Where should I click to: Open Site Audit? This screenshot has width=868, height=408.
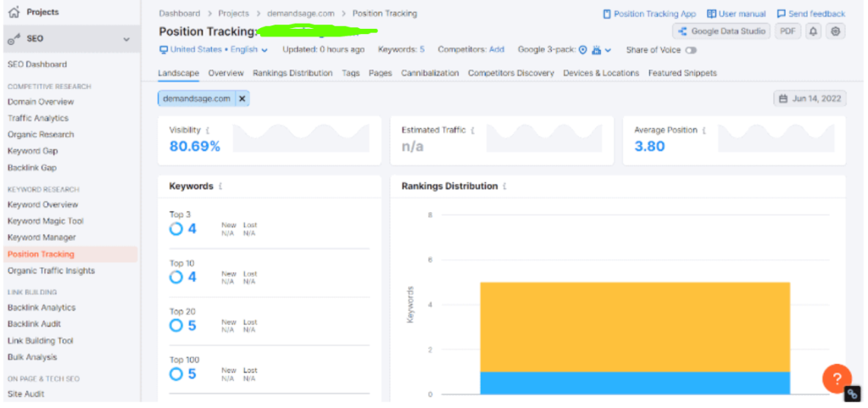26,394
